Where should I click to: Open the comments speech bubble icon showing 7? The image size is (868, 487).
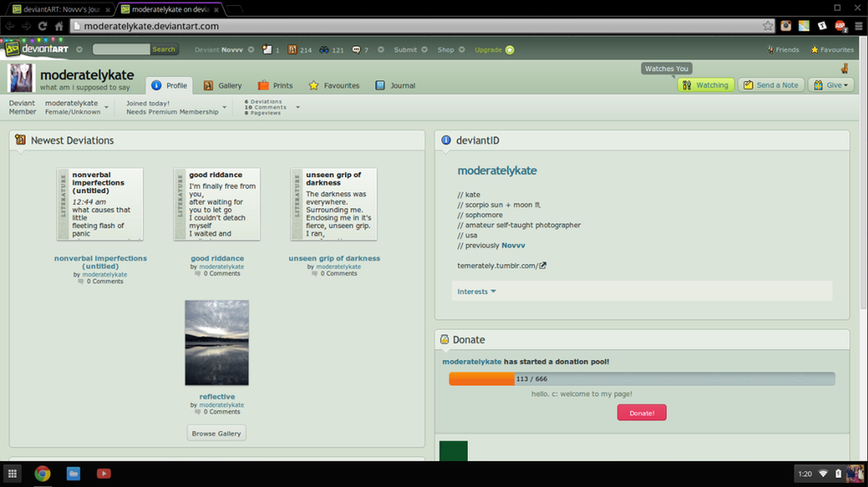point(357,49)
